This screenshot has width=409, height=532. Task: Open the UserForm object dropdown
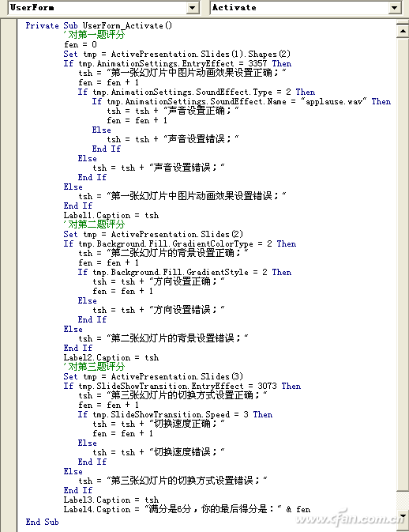point(192,7)
